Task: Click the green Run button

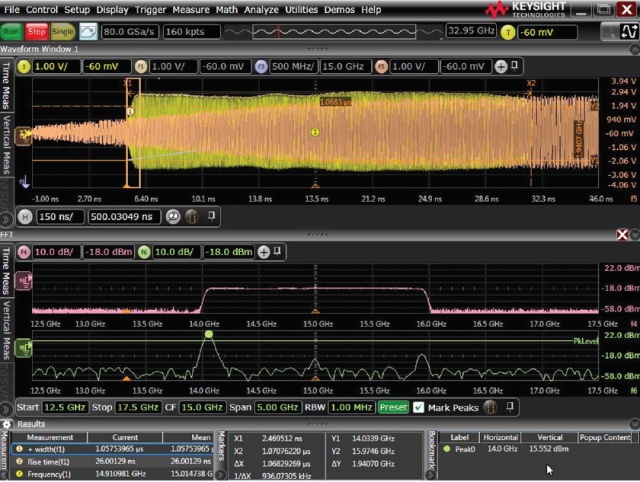Action: [x=12, y=31]
